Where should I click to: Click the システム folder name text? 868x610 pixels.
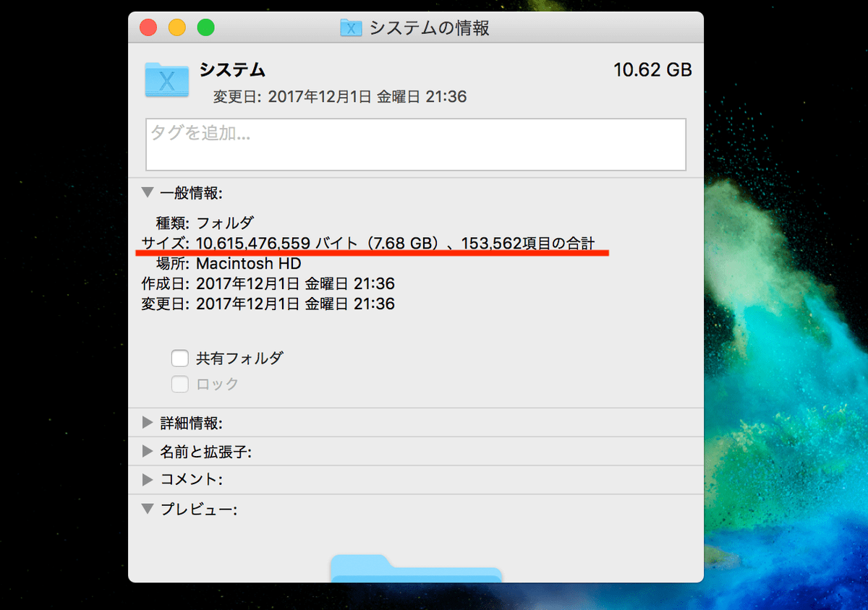[232, 70]
